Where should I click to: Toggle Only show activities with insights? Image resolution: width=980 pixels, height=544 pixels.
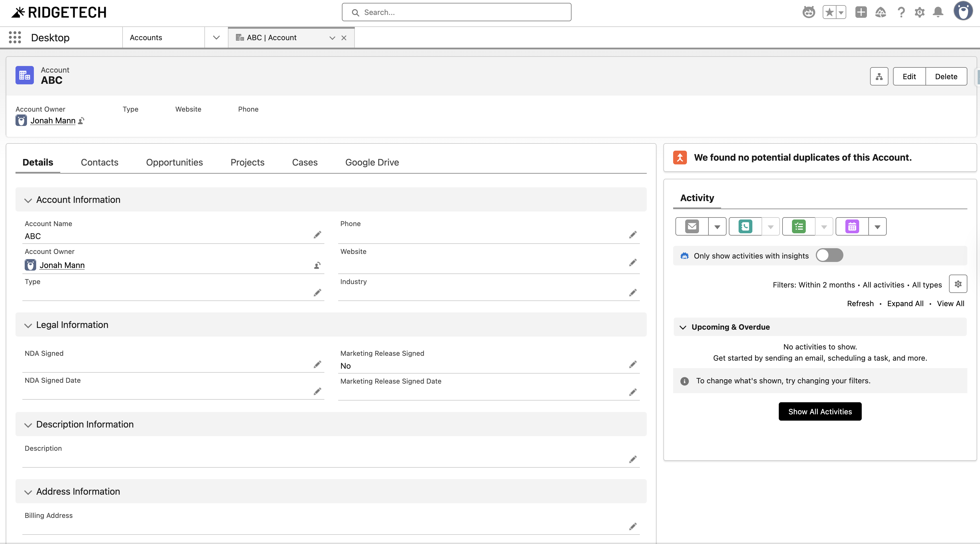(829, 255)
